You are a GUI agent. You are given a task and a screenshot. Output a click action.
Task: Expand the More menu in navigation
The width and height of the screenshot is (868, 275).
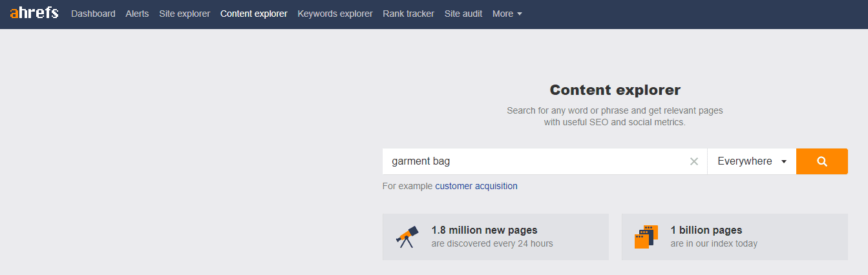[507, 14]
